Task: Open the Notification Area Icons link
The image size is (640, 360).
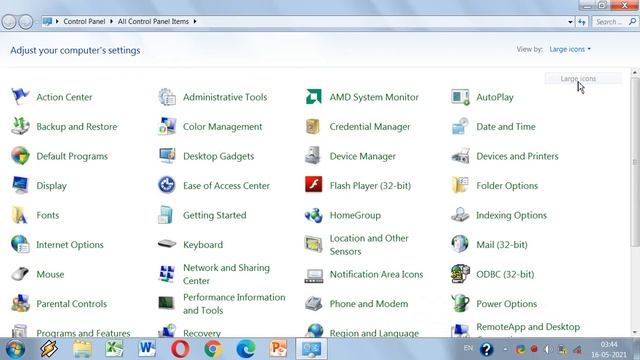Action: 376,274
